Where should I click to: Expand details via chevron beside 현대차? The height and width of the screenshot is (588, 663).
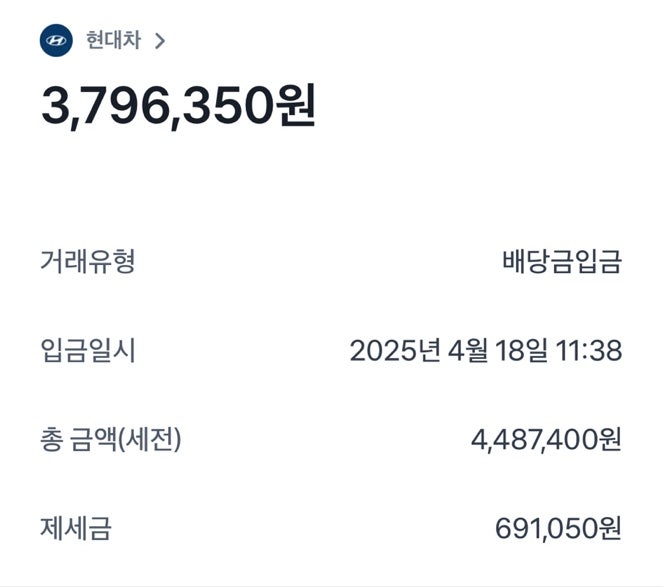(160, 42)
